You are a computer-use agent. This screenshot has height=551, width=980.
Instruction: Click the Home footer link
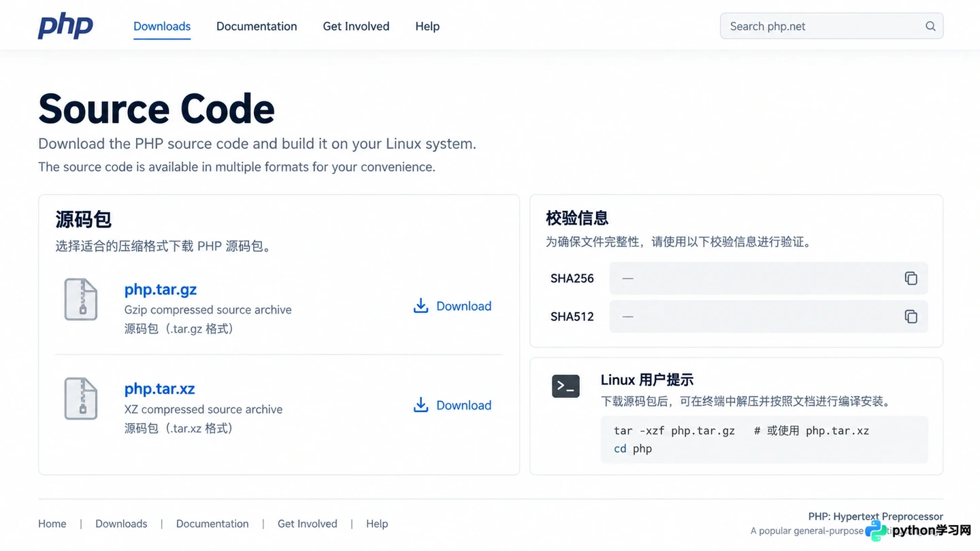pyautogui.click(x=52, y=524)
